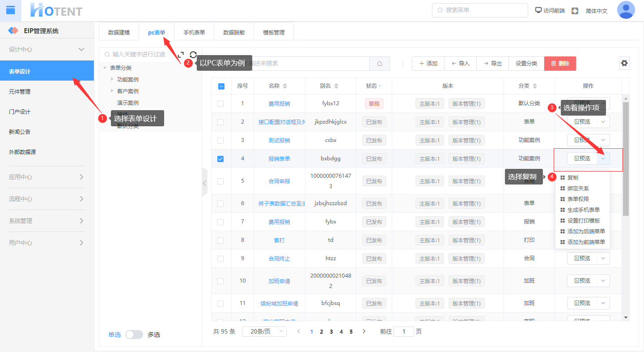Screen dimensions: 644x352
Task: Toggle the 单选/多选 switch
Action: coord(134,335)
